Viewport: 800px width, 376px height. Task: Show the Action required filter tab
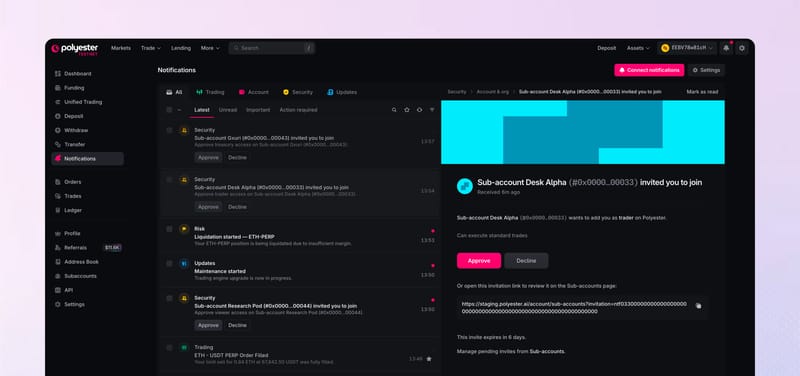click(298, 110)
